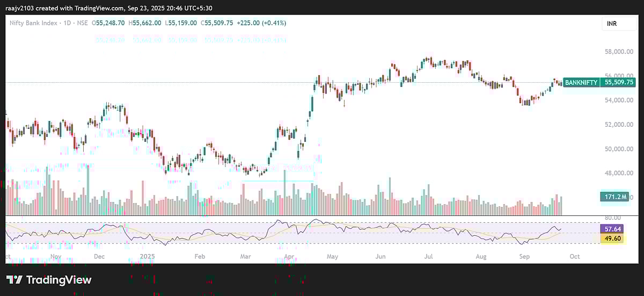644x296 pixels.
Task: Click the open price O55,248.70 in legend
Action: tap(109, 23)
